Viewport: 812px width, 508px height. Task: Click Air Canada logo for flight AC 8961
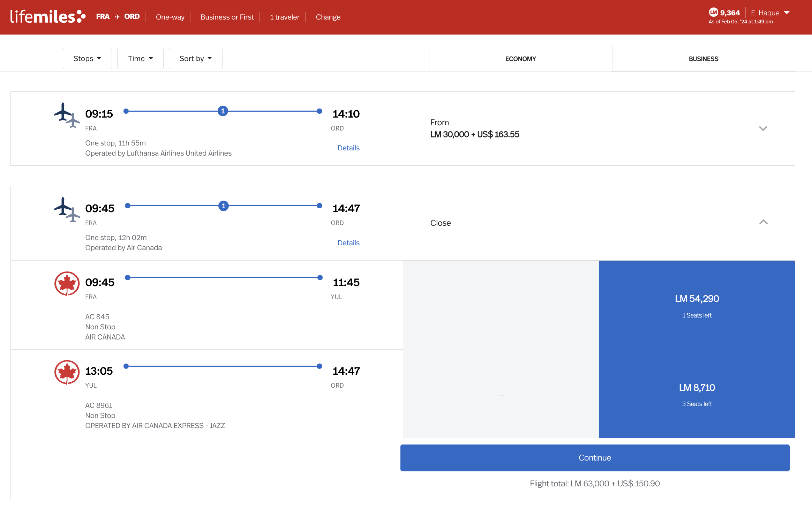pyautogui.click(x=67, y=372)
